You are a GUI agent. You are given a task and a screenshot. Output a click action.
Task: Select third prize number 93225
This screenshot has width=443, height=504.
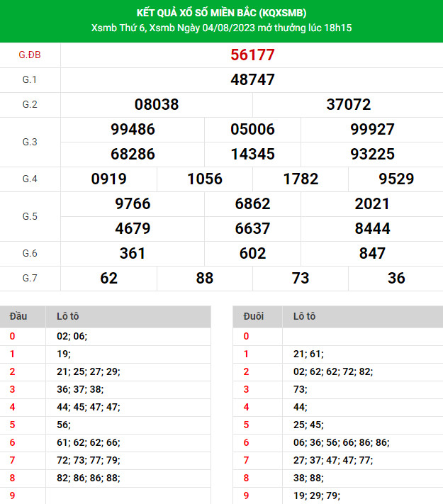point(372,154)
